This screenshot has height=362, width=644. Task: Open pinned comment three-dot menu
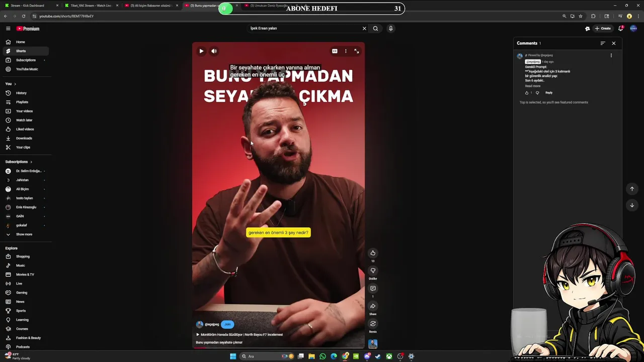pos(611,55)
